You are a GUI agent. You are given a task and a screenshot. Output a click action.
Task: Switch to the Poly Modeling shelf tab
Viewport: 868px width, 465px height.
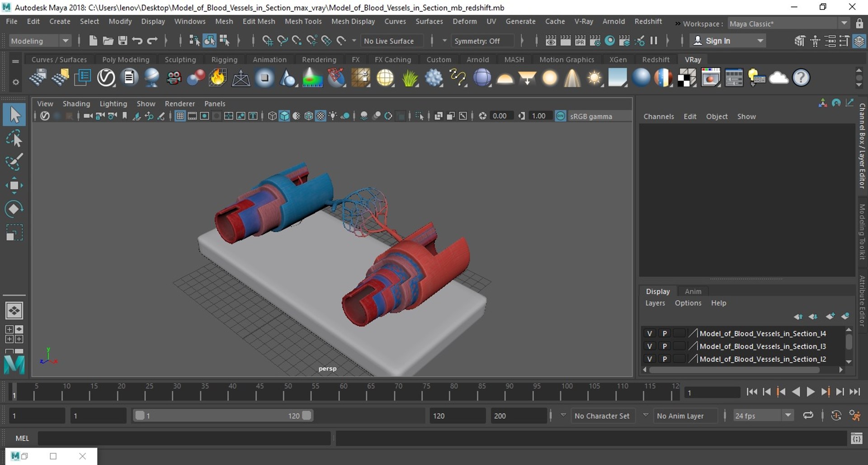pos(126,59)
